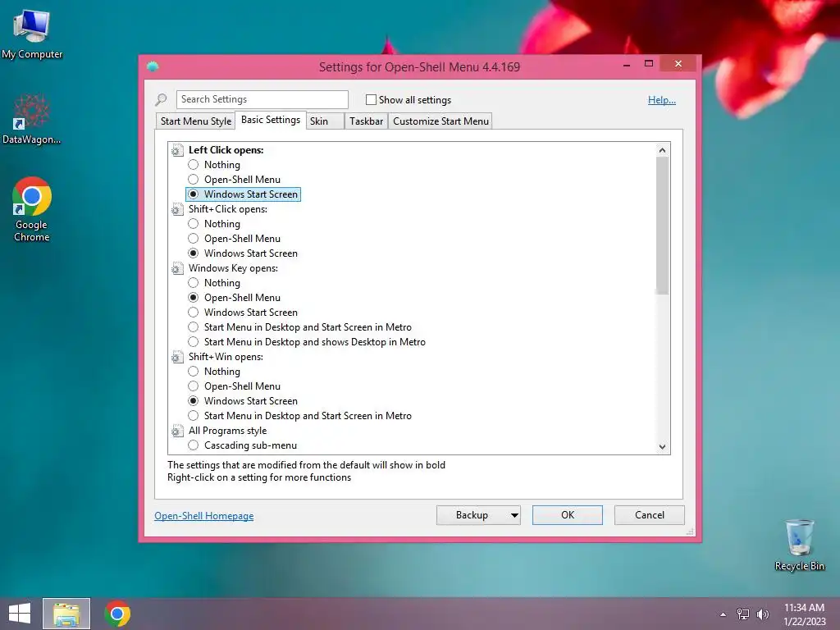
Task: Open the Windows Start button
Action: (x=20, y=614)
